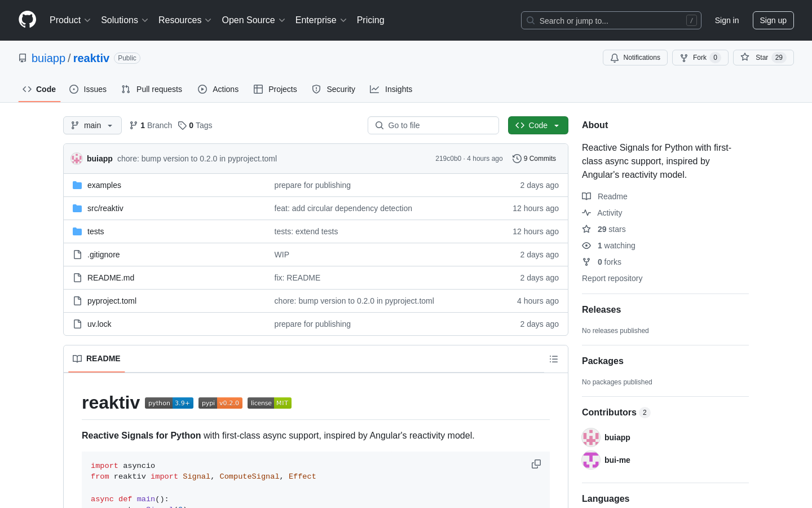Switch to the Issues tab
The width and height of the screenshot is (812, 508).
coord(88,89)
